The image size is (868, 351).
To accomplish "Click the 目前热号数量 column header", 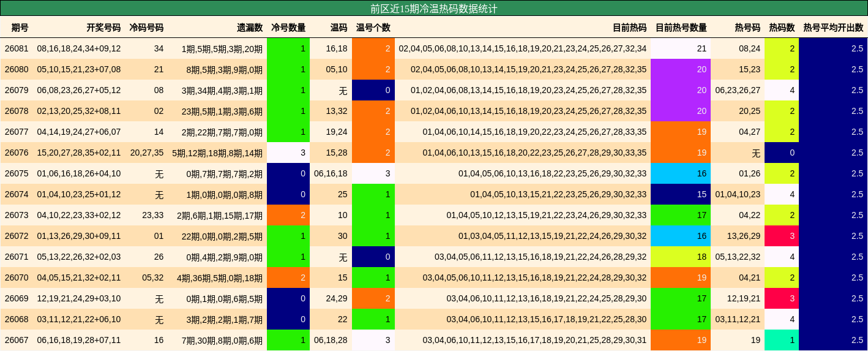I will click(681, 28).
